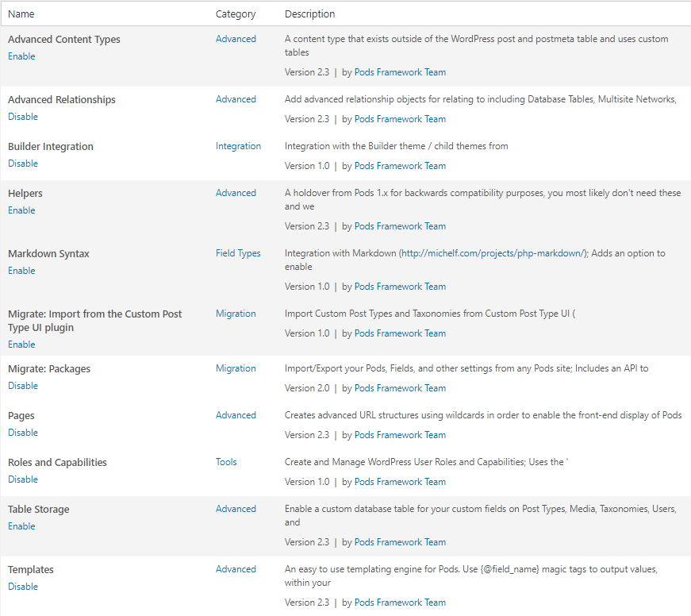Filter by Integration category link
Screen dimensions: 691x616
(239, 146)
